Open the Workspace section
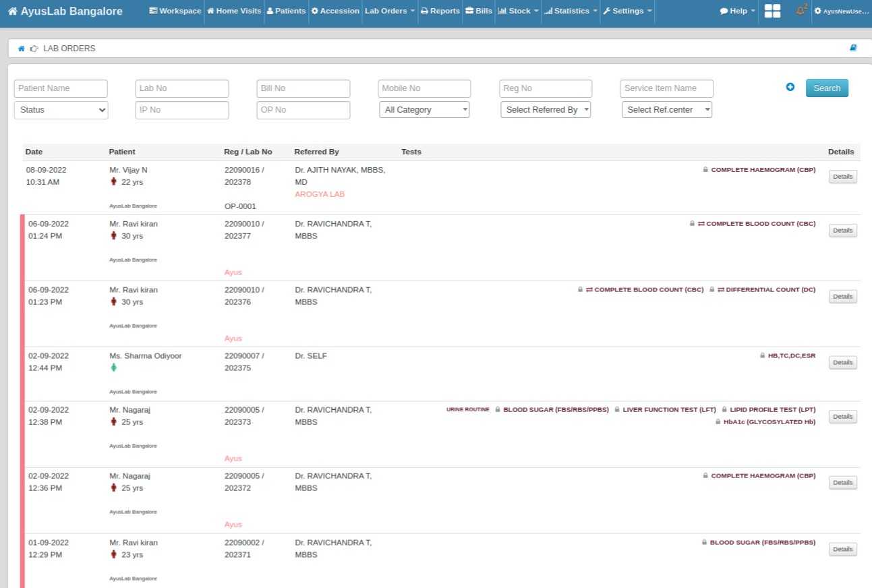 [x=174, y=11]
